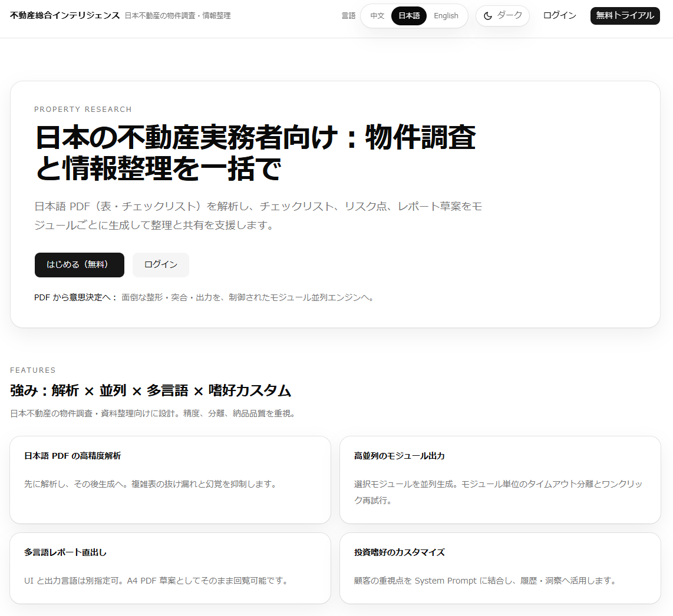Click site title 不動産総合インテリジェンス
Image resolution: width=673 pixels, height=616 pixels.
pyautogui.click(x=65, y=15)
